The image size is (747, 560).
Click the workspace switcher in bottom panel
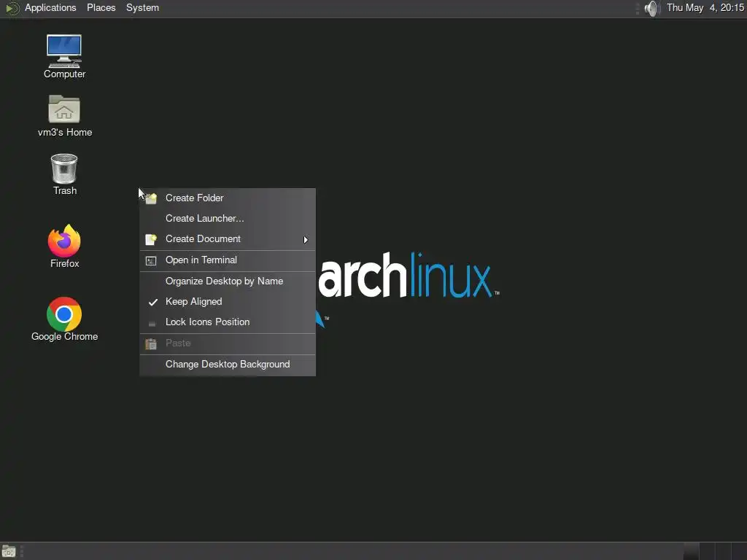(x=715, y=551)
